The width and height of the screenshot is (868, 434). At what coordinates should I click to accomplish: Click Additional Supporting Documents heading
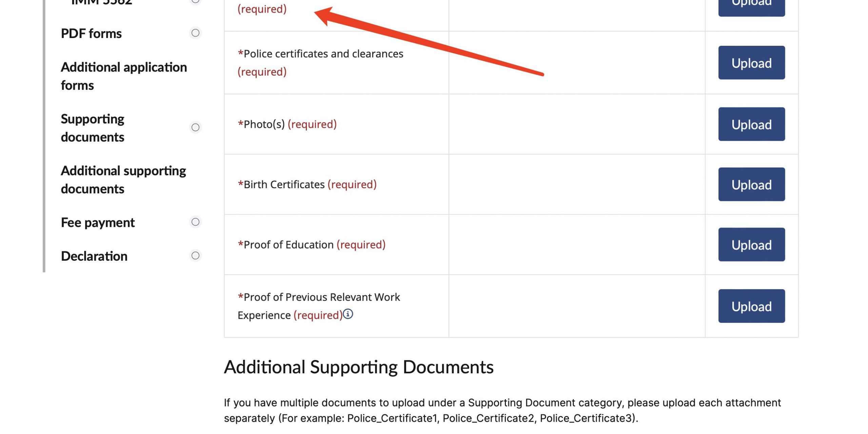tap(359, 367)
